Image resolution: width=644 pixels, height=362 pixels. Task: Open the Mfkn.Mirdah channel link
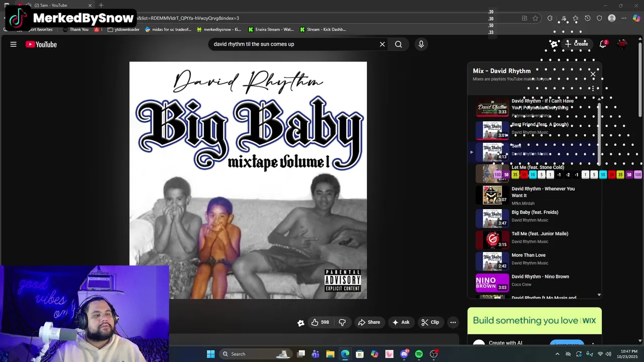coord(523,204)
